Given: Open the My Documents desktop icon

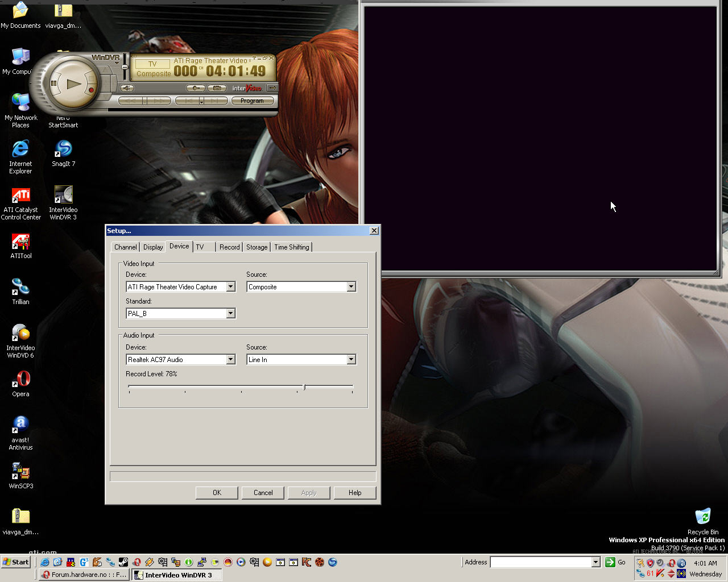Looking at the screenshot, I should (x=20, y=15).
